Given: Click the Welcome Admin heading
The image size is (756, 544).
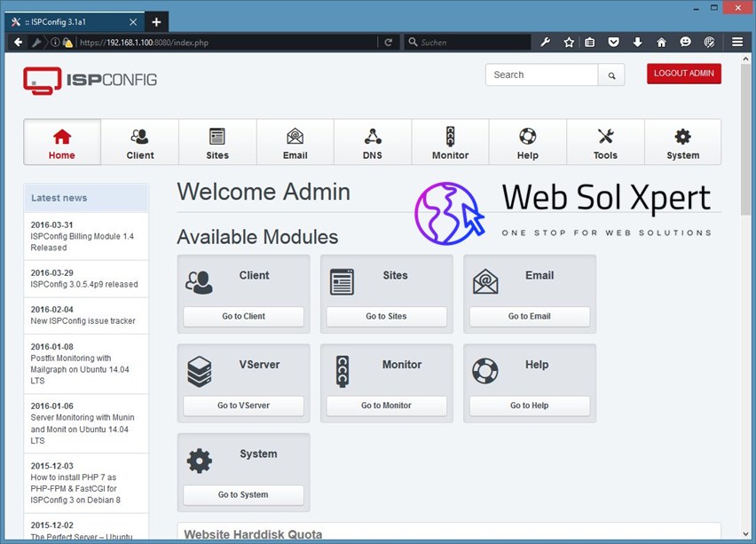Looking at the screenshot, I should (264, 192).
